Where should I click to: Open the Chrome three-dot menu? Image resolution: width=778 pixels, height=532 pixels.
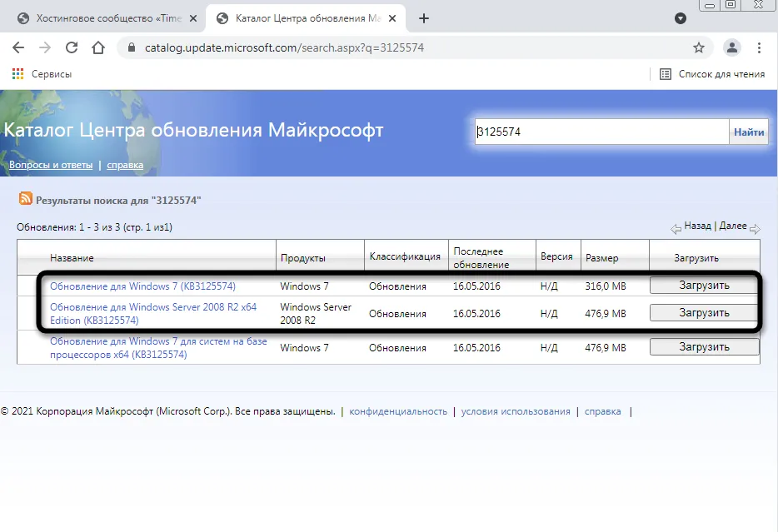pyautogui.click(x=759, y=47)
